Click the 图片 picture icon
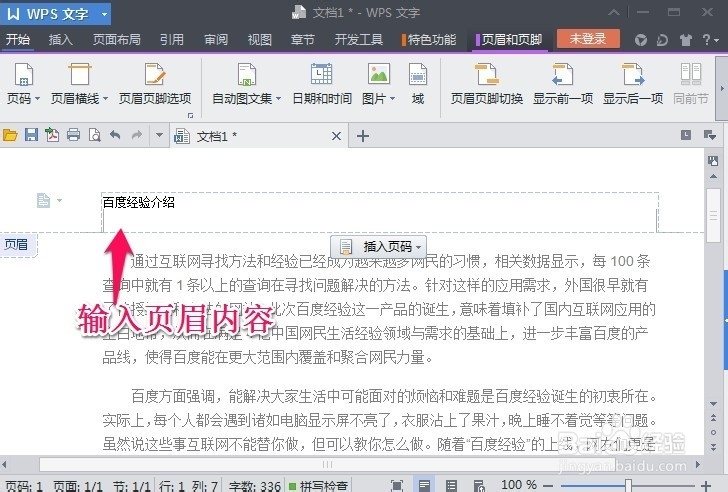The image size is (728, 492). (x=379, y=74)
